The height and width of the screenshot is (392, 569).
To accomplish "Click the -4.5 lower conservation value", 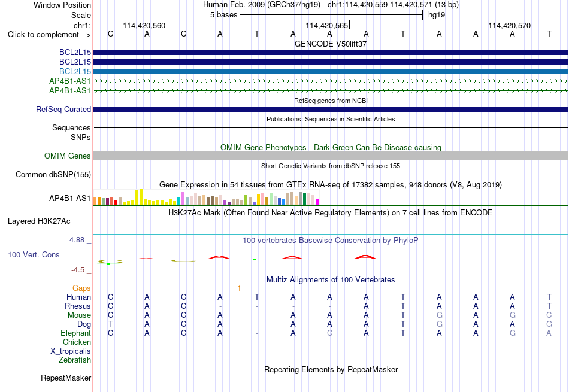I will (x=78, y=270).
